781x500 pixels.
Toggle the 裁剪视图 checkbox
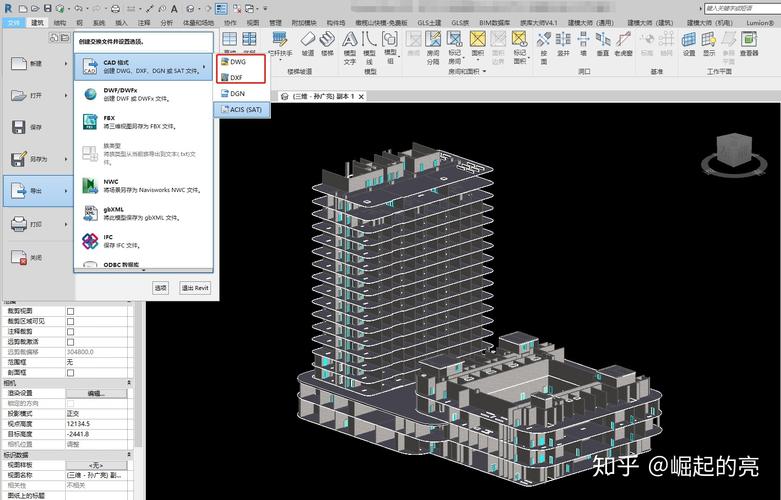point(70,311)
